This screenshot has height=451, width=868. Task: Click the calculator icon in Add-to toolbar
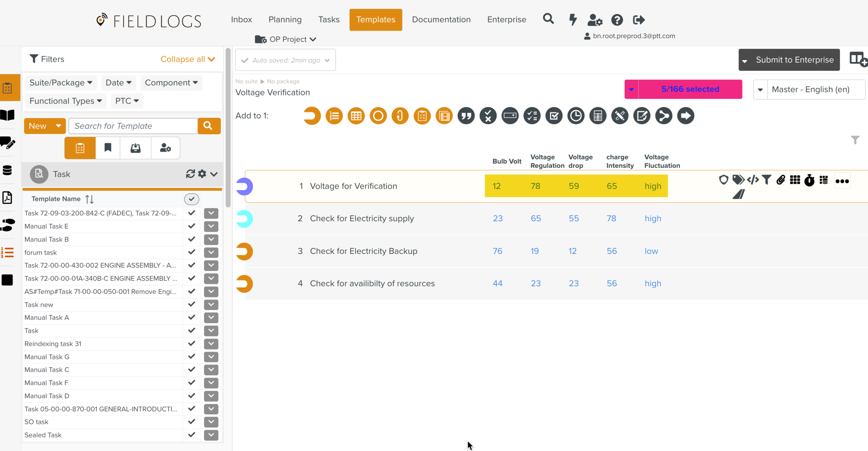tap(598, 116)
